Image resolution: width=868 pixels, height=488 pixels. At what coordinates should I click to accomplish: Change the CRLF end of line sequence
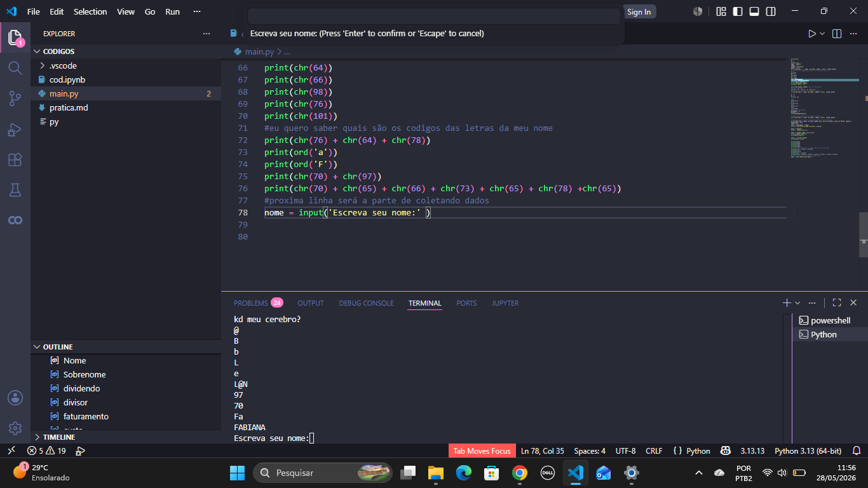click(x=654, y=451)
